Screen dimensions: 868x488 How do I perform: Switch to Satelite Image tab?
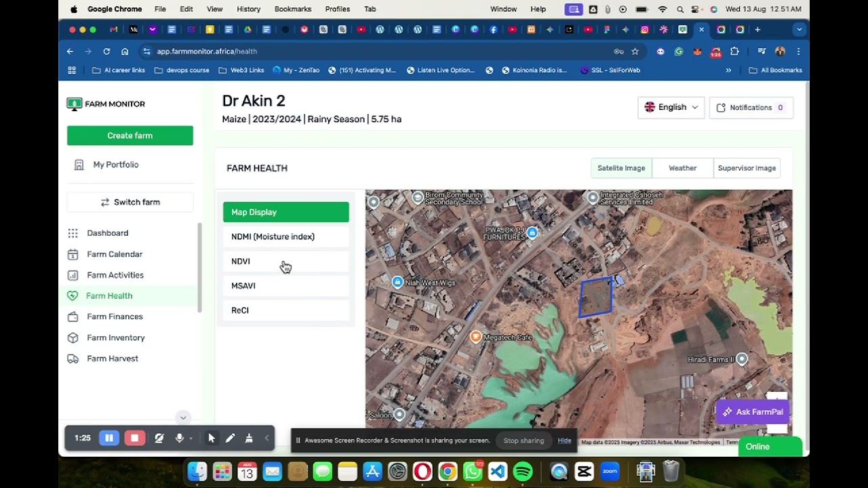pyautogui.click(x=621, y=168)
